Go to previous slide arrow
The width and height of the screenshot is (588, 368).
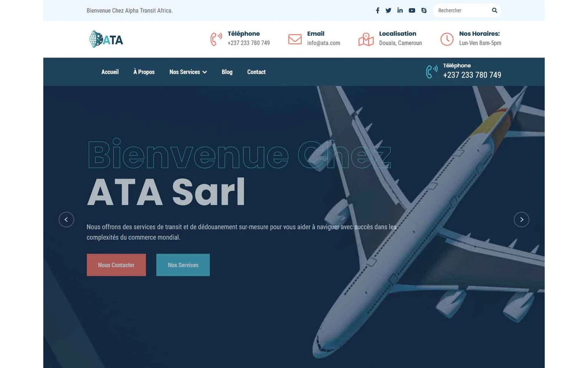[x=66, y=220]
